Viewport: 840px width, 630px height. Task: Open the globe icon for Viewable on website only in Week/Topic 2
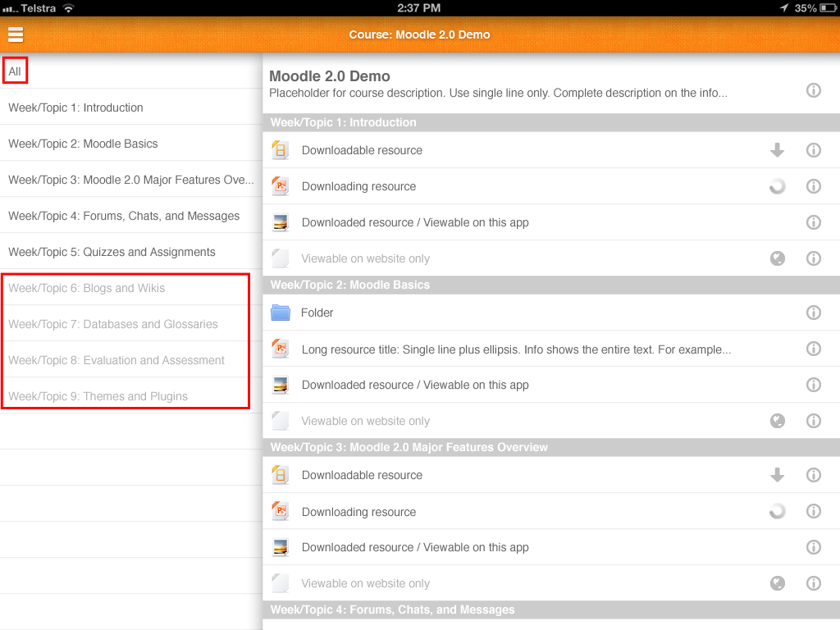[x=778, y=421]
